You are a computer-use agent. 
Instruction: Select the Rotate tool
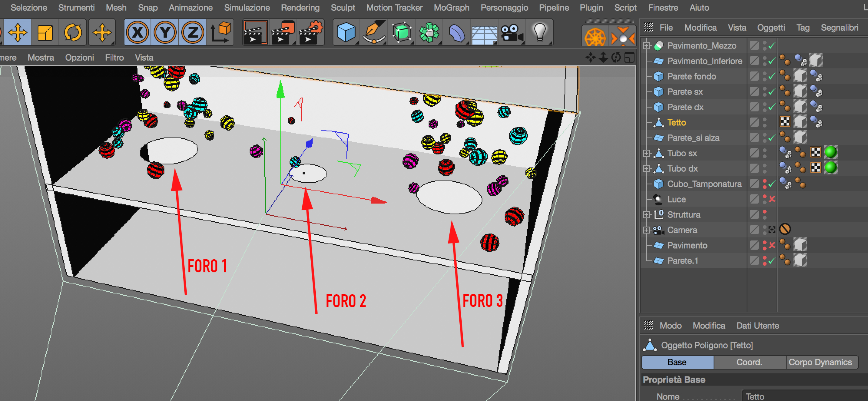[x=73, y=32]
